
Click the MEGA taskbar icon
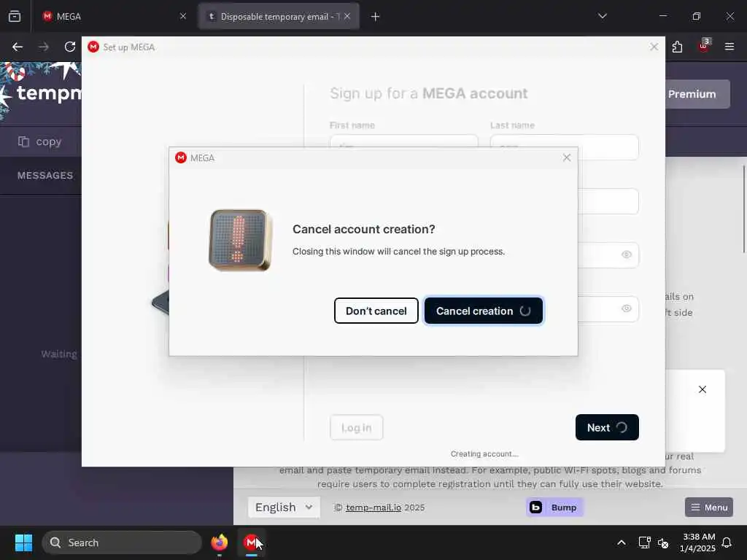[251, 542]
